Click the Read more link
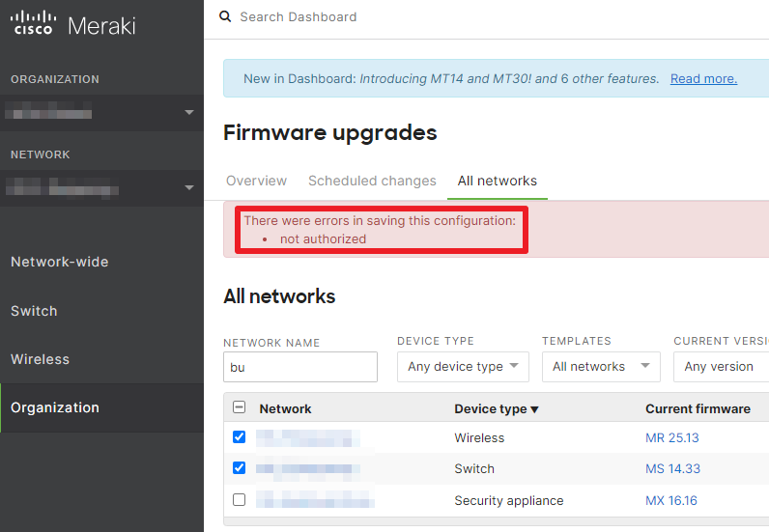Screen dimensions: 769x532 703,78
